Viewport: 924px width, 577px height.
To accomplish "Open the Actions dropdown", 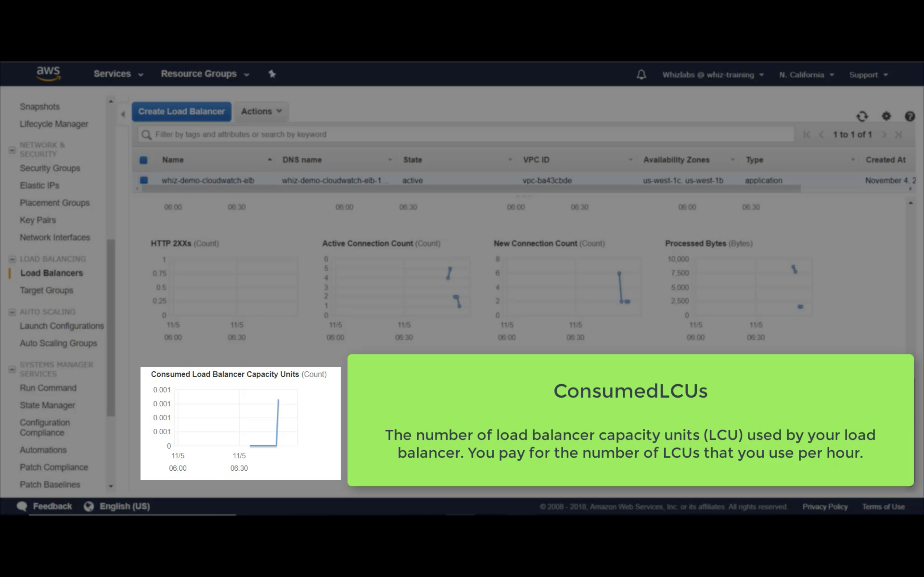I will point(261,112).
